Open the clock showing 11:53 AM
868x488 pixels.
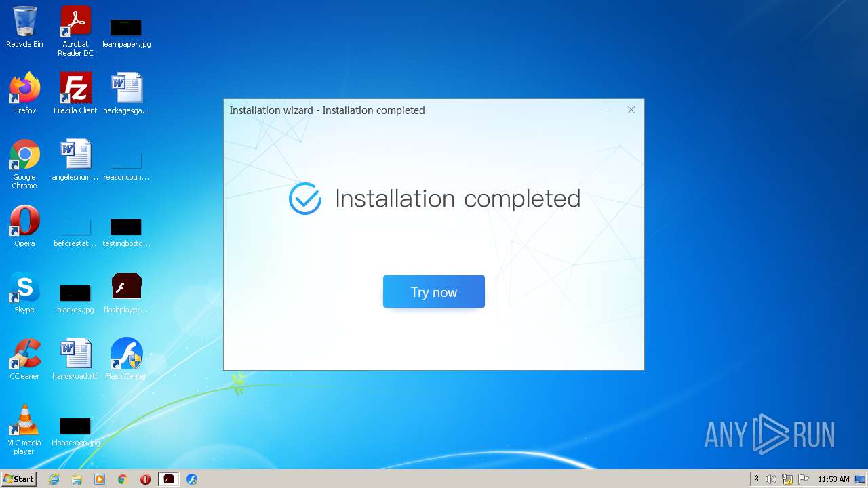(x=833, y=479)
